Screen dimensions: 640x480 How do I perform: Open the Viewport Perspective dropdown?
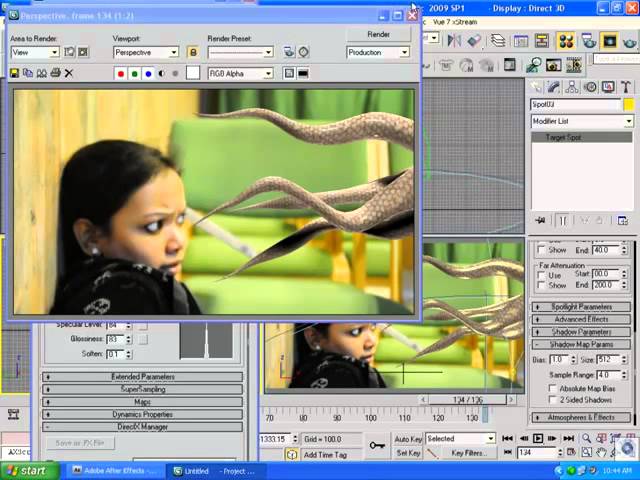pos(146,52)
